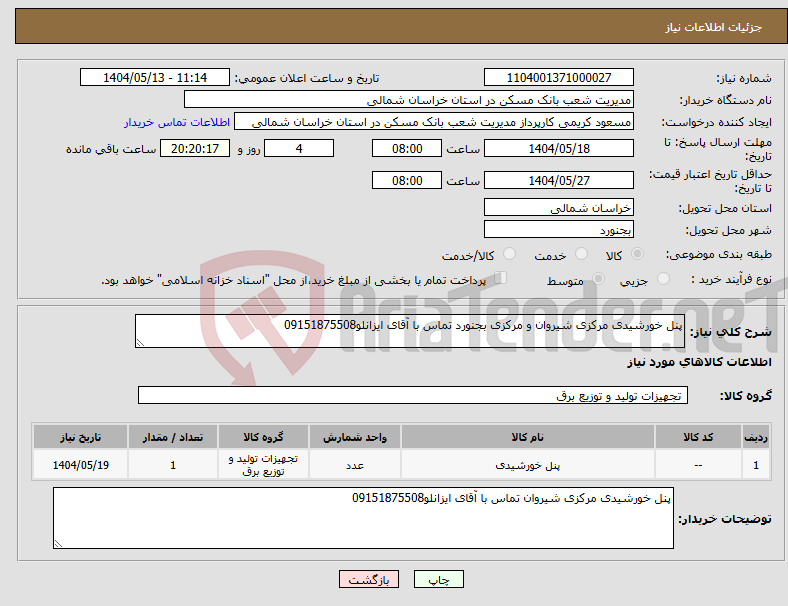
Task: Click the response deadline time field 08:00
Action: coord(407,149)
